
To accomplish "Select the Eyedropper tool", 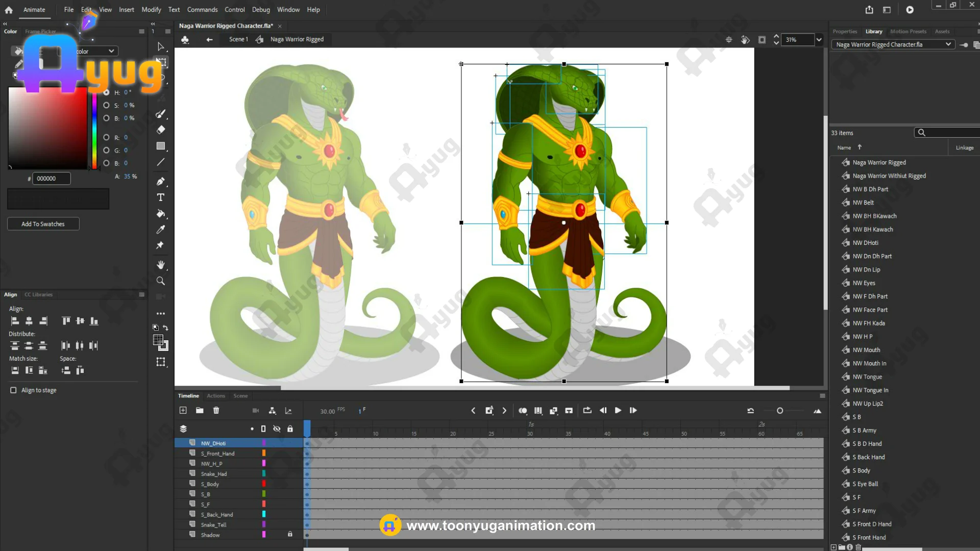I will pyautogui.click(x=160, y=230).
